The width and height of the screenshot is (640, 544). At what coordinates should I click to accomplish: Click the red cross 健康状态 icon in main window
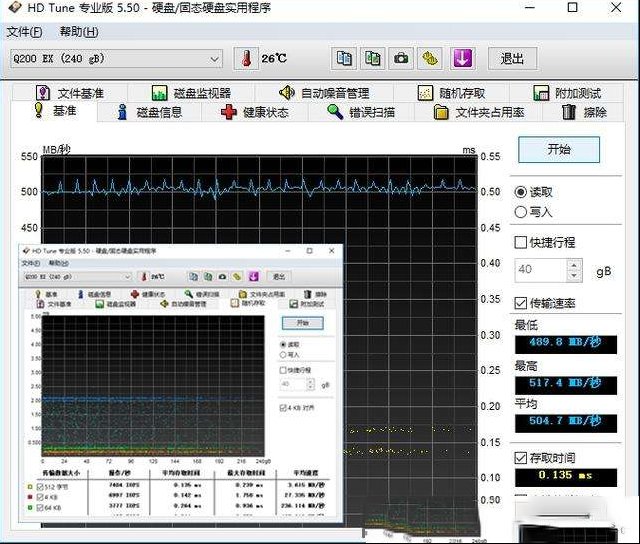coord(229,112)
